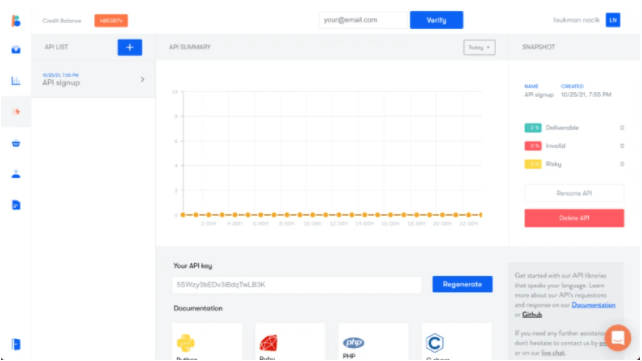
Task: Click the Verify button
Action: click(436, 20)
